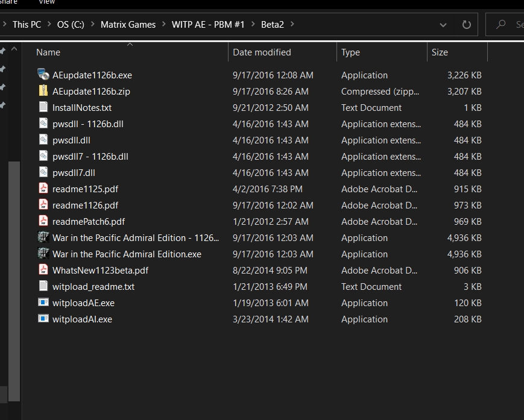Click the navigation pane scrollbar thumb
524x420 pixels.
tap(14, 281)
